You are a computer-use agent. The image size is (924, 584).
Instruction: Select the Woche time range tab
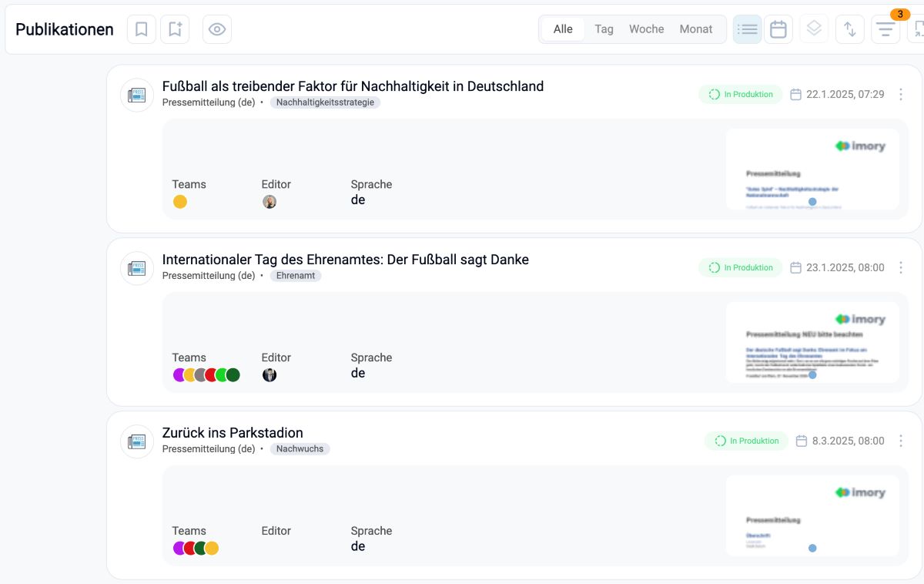point(646,29)
